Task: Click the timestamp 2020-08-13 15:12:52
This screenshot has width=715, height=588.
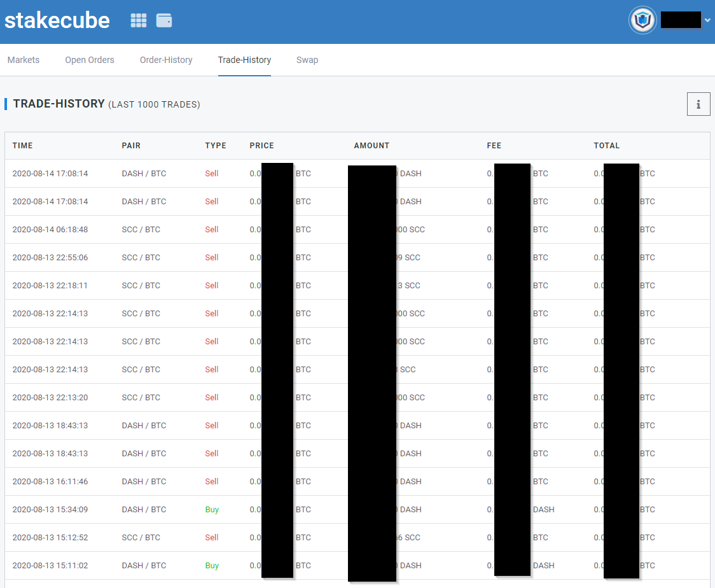Action: (x=50, y=537)
